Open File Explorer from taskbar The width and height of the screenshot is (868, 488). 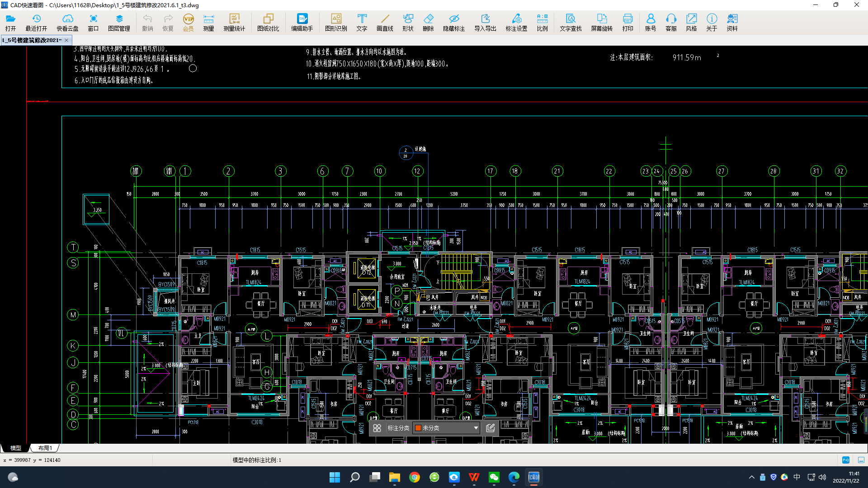pos(395,477)
